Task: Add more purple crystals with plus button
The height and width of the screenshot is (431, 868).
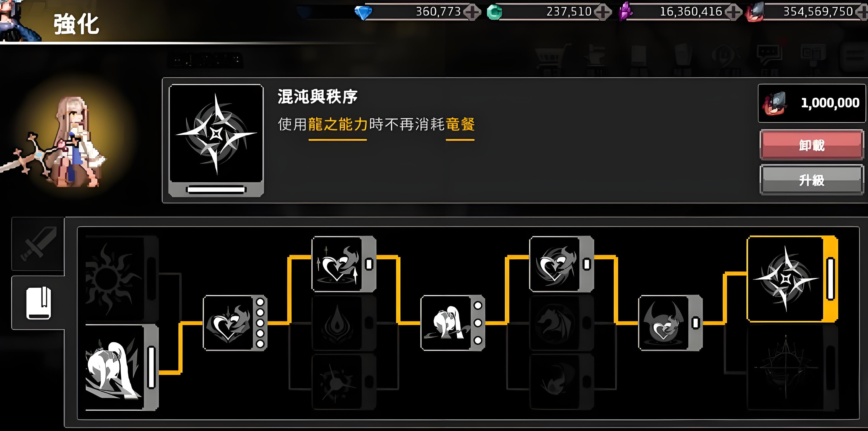Action: pyautogui.click(x=733, y=12)
